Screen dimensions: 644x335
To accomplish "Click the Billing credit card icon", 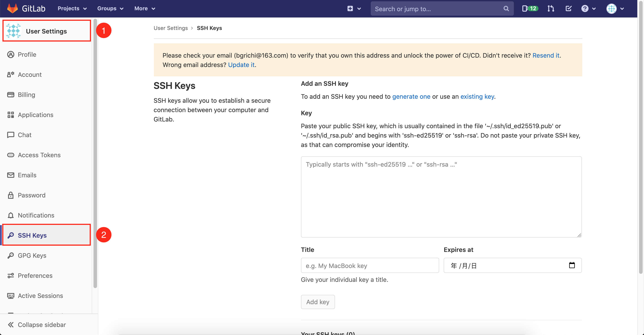I will coord(11,95).
